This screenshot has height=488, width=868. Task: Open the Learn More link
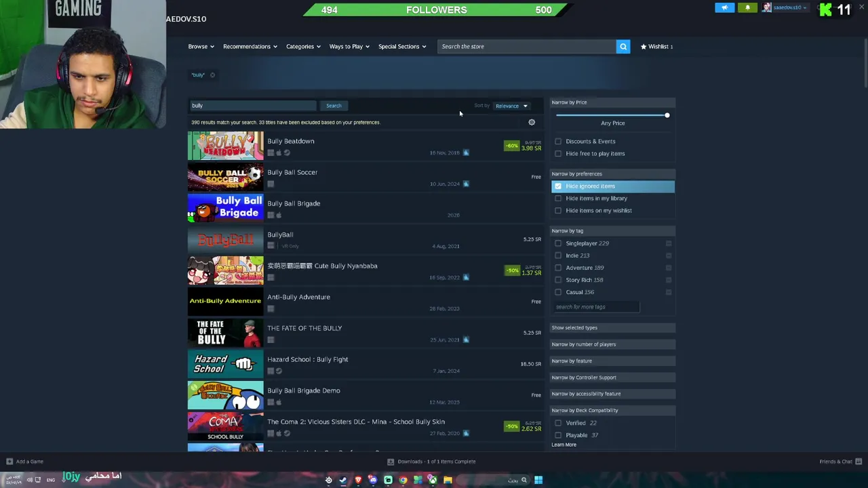pos(564,445)
